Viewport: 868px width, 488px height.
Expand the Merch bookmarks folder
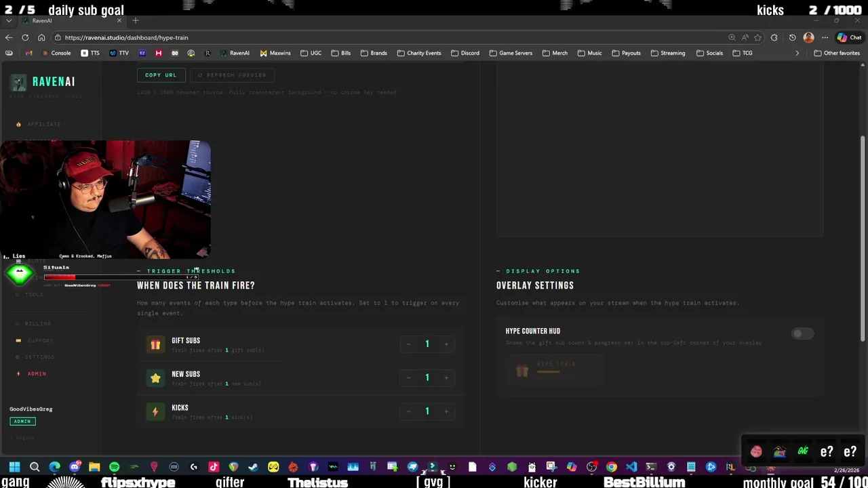[555, 53]
